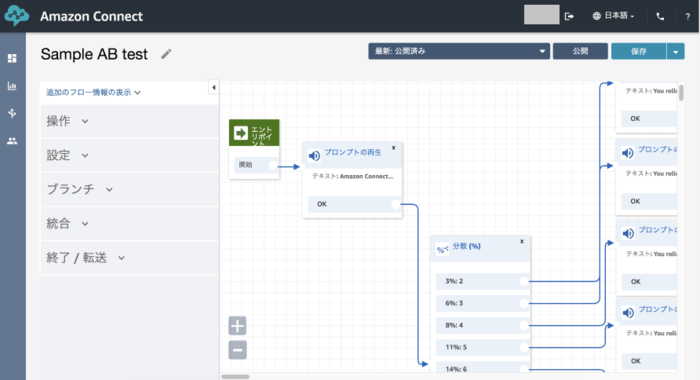The image size is (700, 380).
Task: Open the phone softphone icon in header
Action: coord(660,17)
